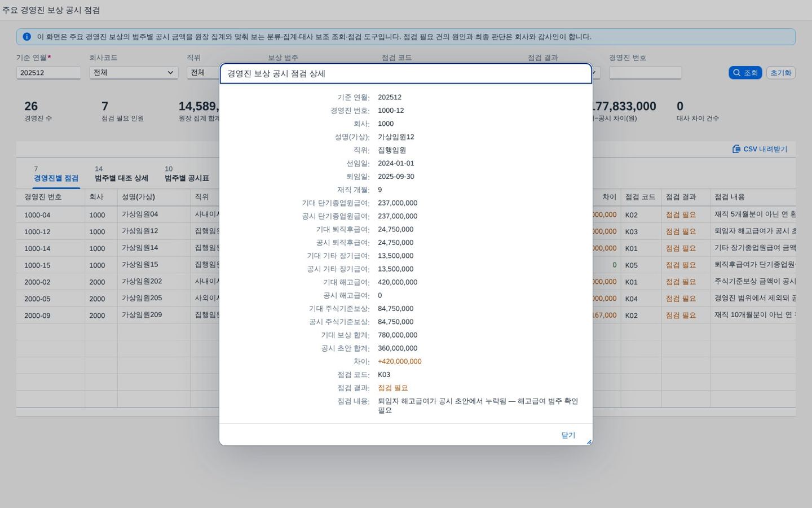Click the 가상임원202 name cell
The image size is (812, 508).
point(142,282)
